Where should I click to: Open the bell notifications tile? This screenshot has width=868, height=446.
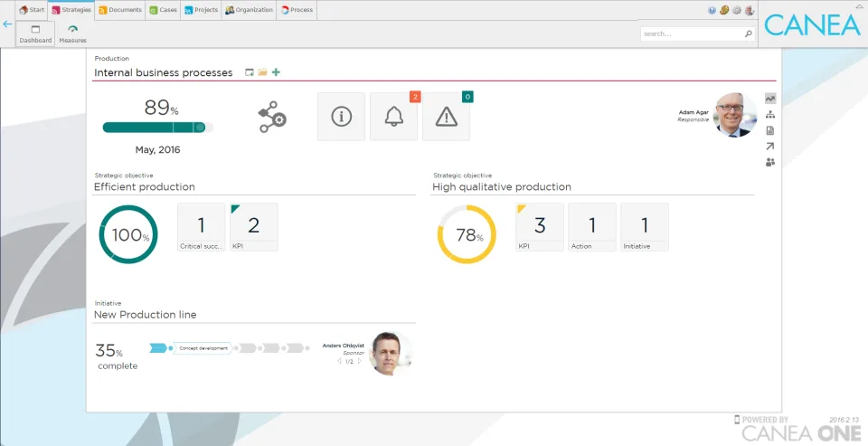[393, 117]
